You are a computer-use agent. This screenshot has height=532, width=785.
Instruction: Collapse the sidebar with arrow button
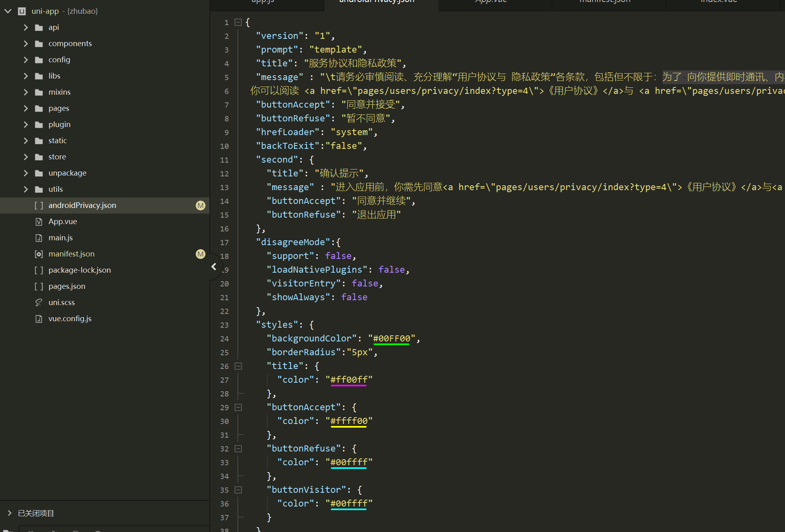(x=214, y=267)
